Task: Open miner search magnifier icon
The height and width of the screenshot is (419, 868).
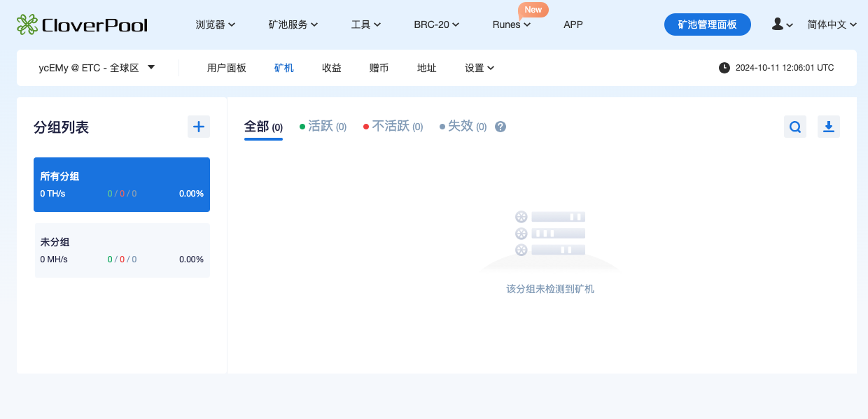Action: (x=795, y=127)
